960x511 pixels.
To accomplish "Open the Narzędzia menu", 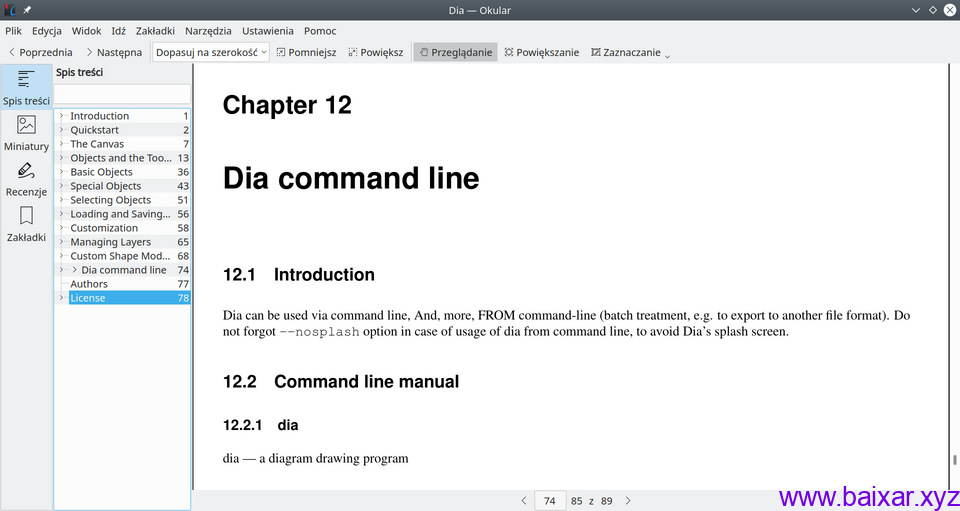I will [x=207, y=31].
